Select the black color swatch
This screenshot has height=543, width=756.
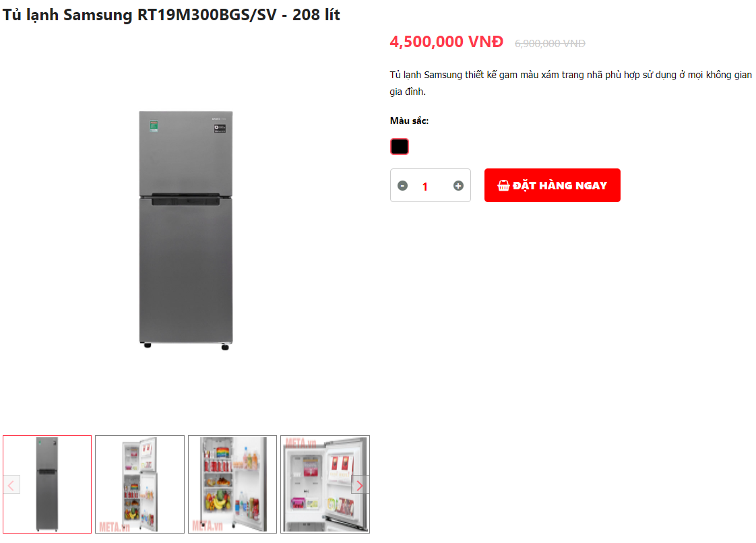399,146
